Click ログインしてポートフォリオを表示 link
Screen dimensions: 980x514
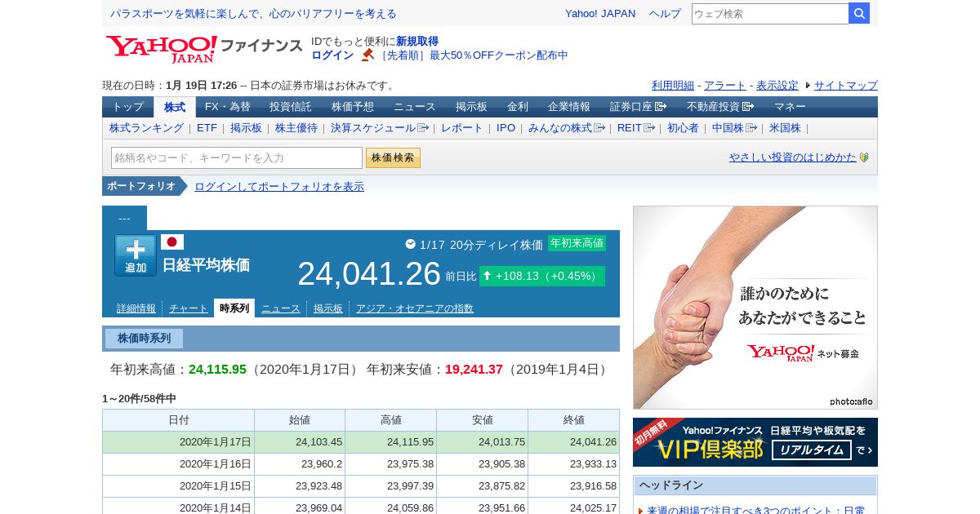(x=279, y=187)
